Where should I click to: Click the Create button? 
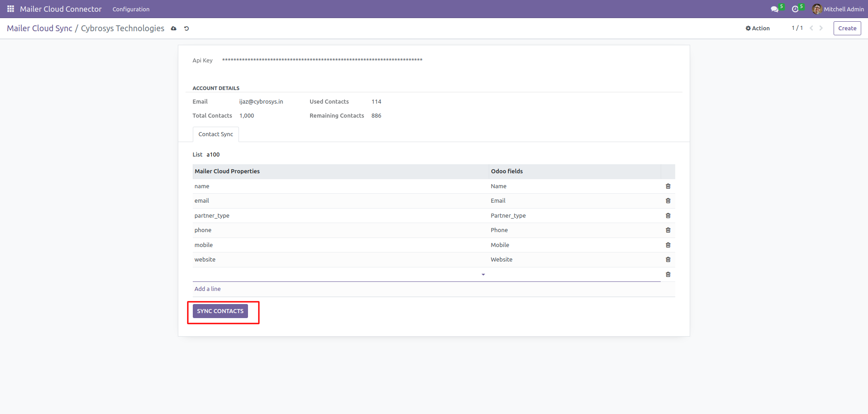[847, 29]
